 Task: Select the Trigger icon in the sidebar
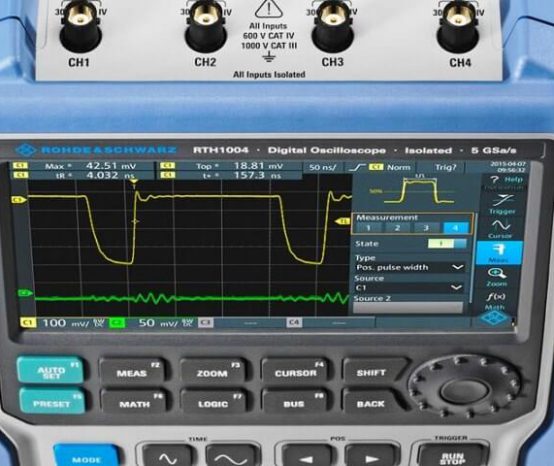502,204
